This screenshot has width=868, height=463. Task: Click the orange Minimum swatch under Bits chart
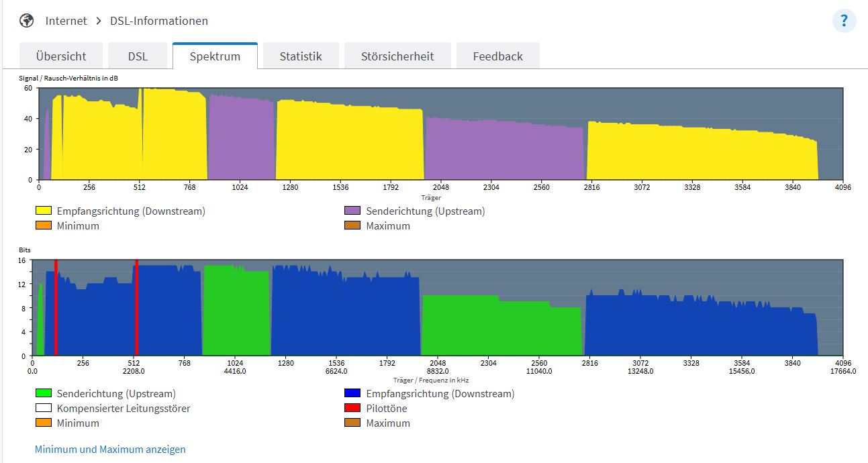click(x=44, y=423)
